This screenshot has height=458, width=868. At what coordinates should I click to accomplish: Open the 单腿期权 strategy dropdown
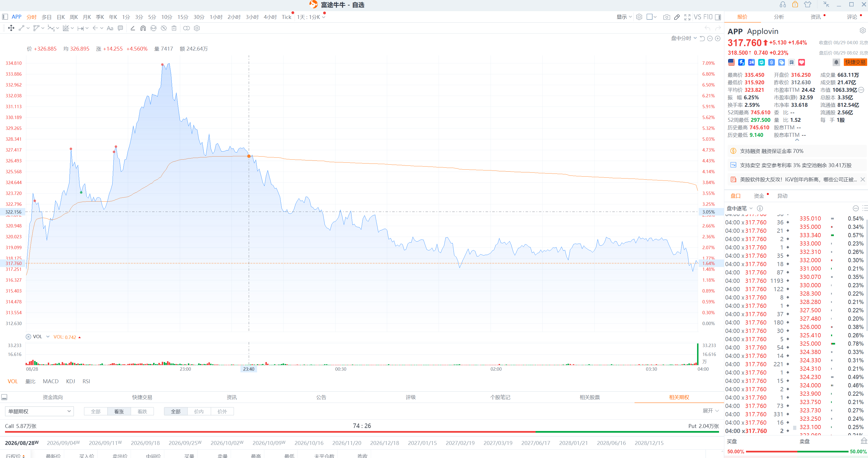[39, 412]
